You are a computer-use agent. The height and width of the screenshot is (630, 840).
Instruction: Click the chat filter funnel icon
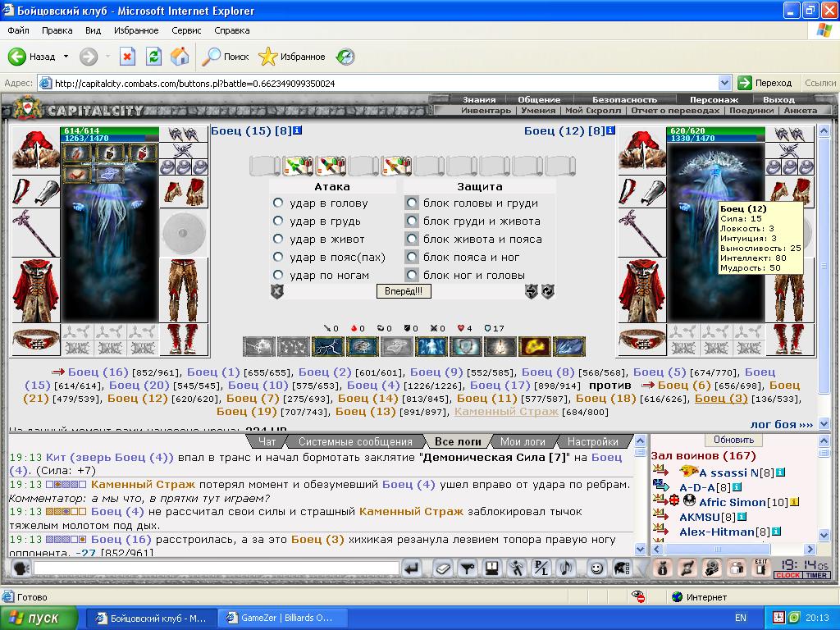(468, 568)
